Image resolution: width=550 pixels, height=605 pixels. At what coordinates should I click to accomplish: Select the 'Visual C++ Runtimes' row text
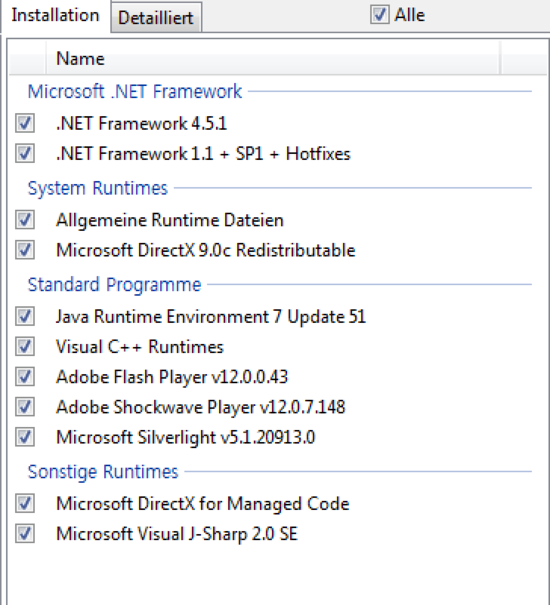click(x=140, y=347)
